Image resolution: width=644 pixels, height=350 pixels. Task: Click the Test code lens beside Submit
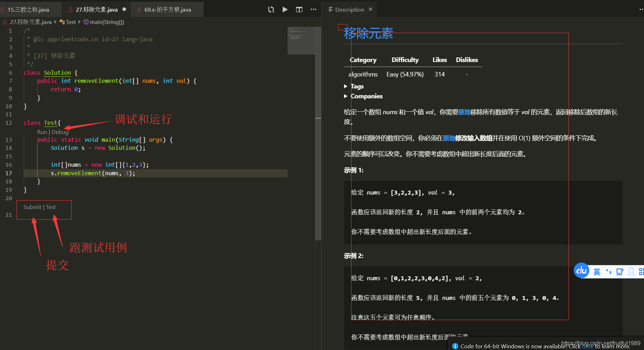coord(51,207)
